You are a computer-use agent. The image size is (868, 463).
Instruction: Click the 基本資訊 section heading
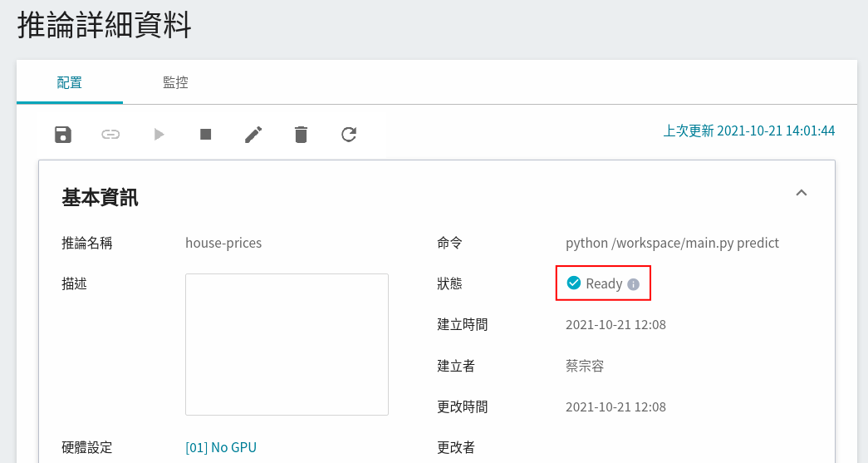(x=100, y=197)
